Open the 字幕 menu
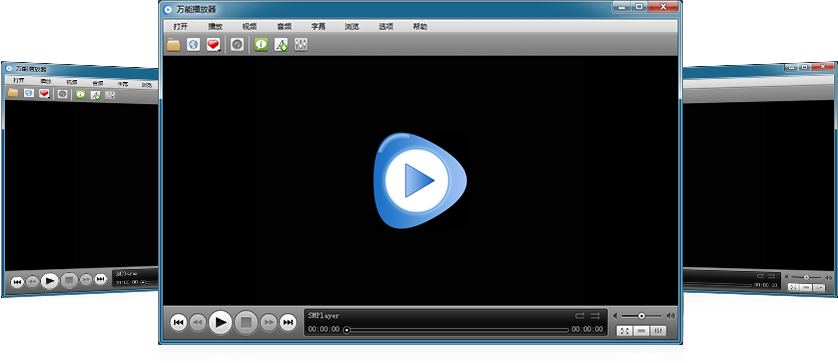 (319, 26)
